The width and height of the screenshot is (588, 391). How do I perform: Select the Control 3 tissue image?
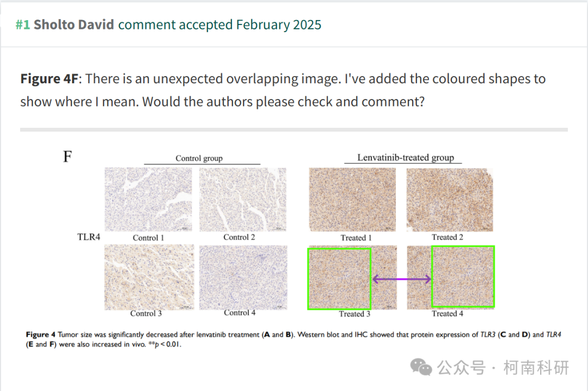point(149,277)
